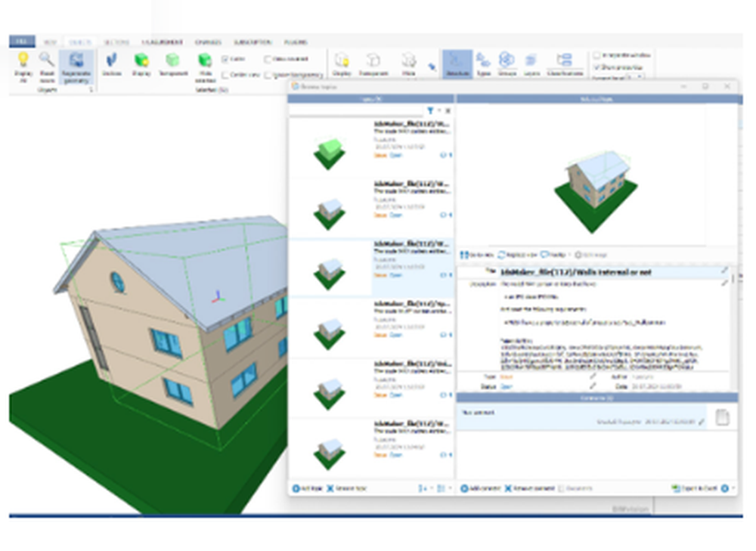Click the green Transparent selected cube icon
This screenshot has width=756, height=551.
point(172,60)
